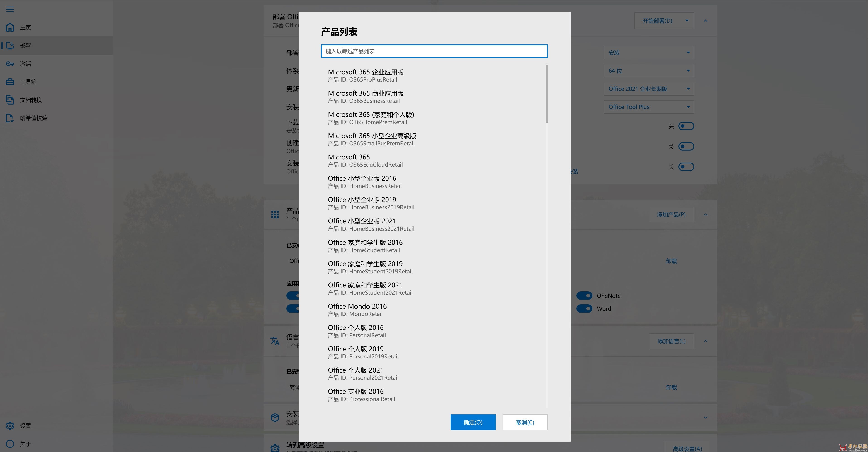Open 主页 navigation item
The width and height of the screenshot is (868, 452).
tap(56, 27)
